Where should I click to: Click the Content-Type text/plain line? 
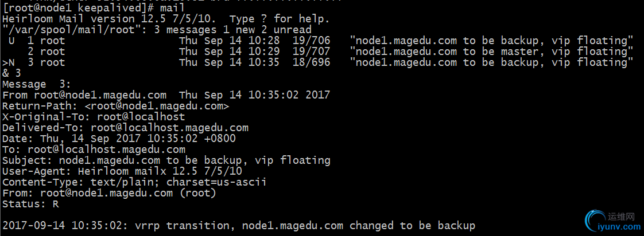[134, 182]
